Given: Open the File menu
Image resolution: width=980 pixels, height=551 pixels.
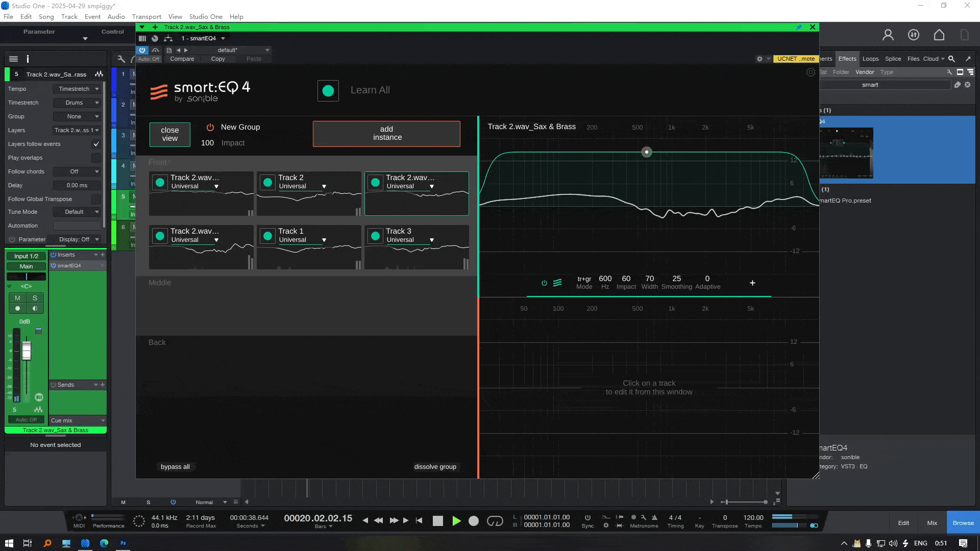Looking at the screenshot, I should (x=9, y=17).
